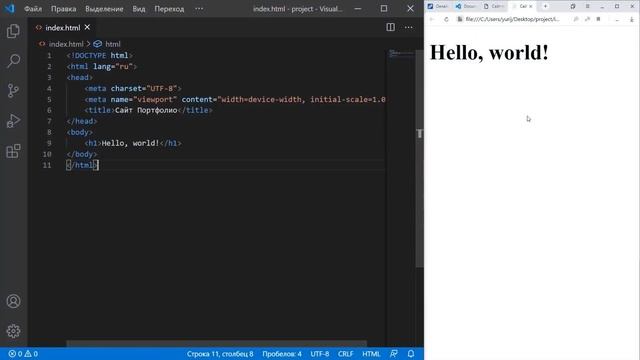Screen dimensions: 640x360
Task: Split the editor to the right
Action: (x=391, y=27)
